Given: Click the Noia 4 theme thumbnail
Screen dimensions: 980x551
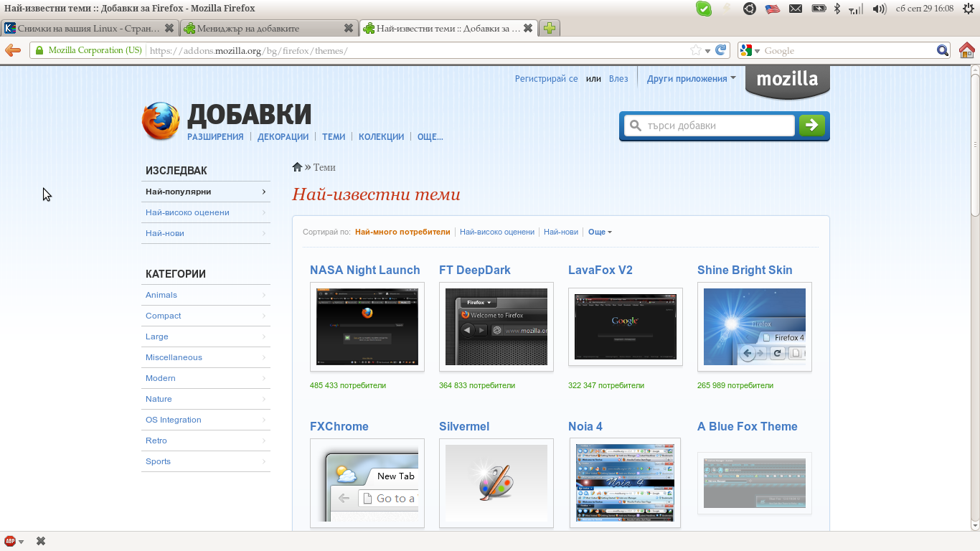Looking at the screenshot, I should (x=626, y=483).
